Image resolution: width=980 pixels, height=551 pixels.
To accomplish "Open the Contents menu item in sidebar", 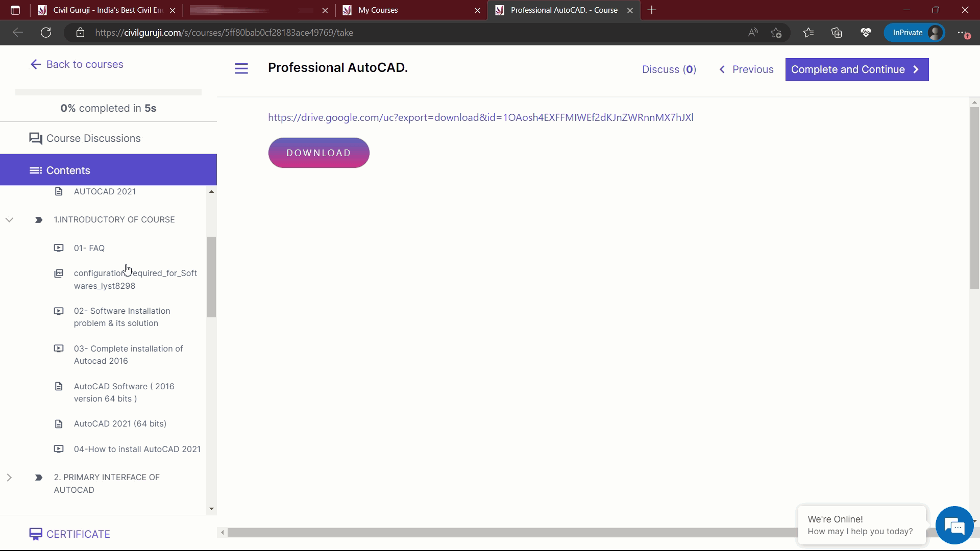I will pyautogui.click(x=108, y=170).
